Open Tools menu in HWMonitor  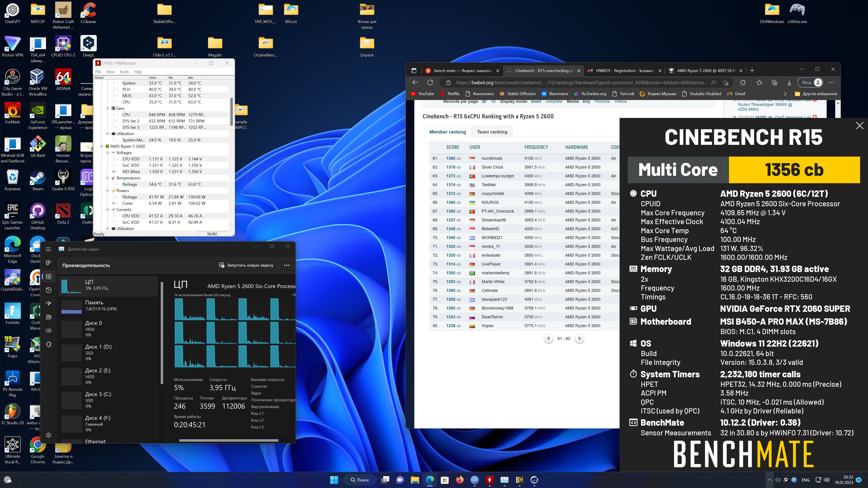(x=124, y=72)
